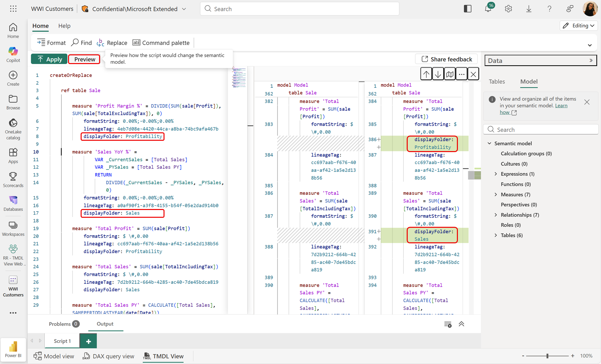Image resolution: width=601 pixels, height=364 pixels.
Task: Open Scorecards from the sidebar
Action: [x=13, y=180]
